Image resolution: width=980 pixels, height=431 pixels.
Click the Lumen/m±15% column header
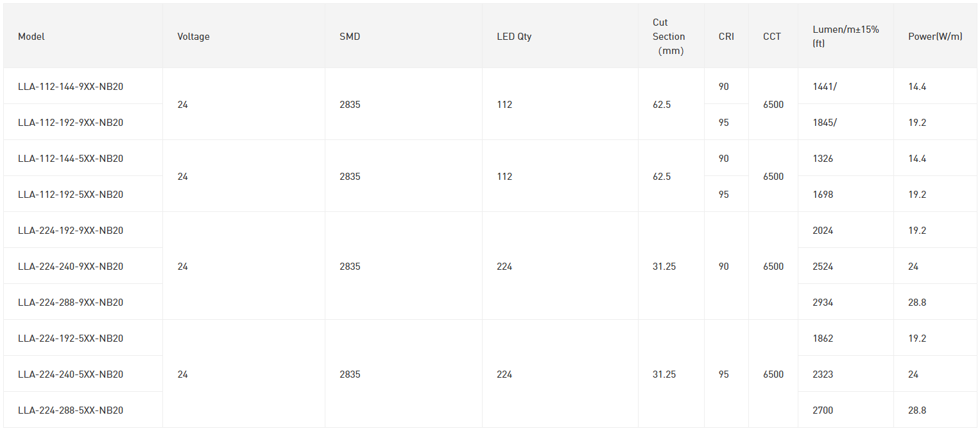click(x=846, y=37)
